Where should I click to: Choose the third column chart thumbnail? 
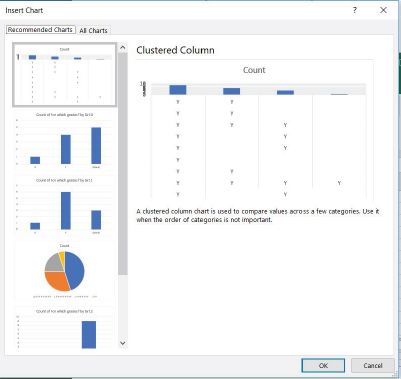pos(64,206)
